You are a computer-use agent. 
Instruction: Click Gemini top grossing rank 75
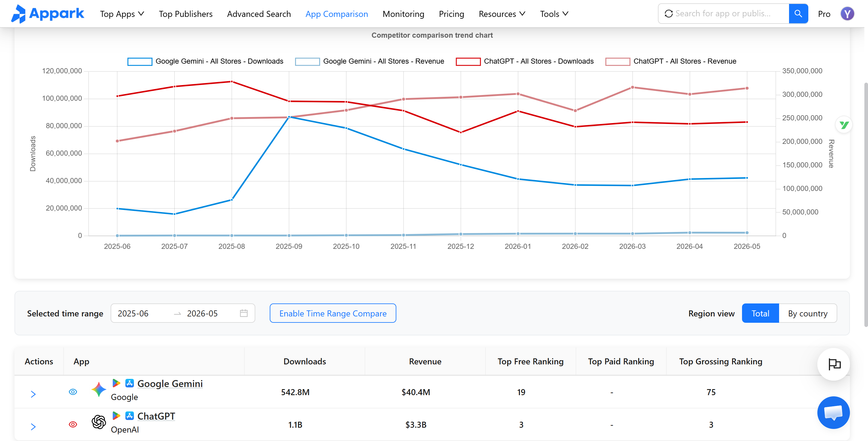click(x=711, y=392)
